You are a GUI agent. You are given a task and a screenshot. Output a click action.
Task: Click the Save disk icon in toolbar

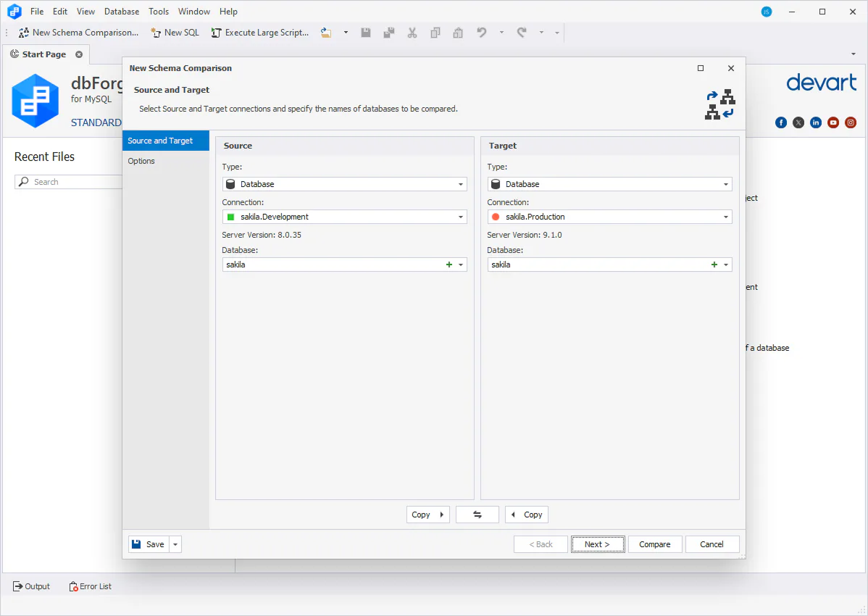(x=366, y=33)
